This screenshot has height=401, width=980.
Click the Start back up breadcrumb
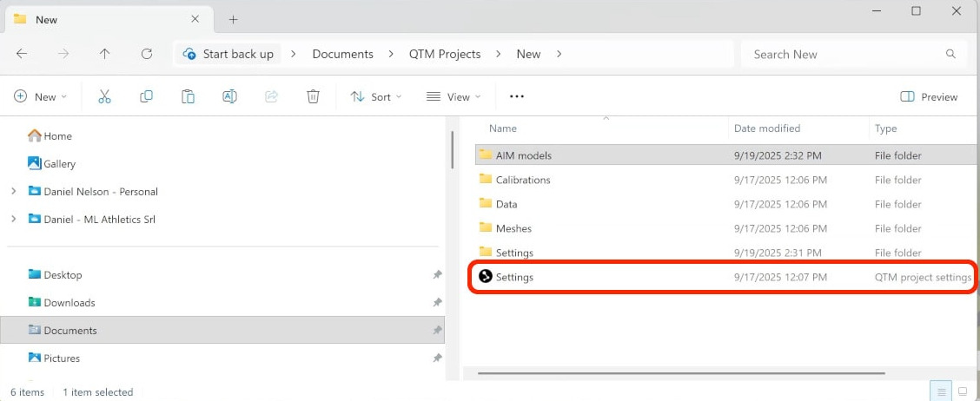(228, 55)
